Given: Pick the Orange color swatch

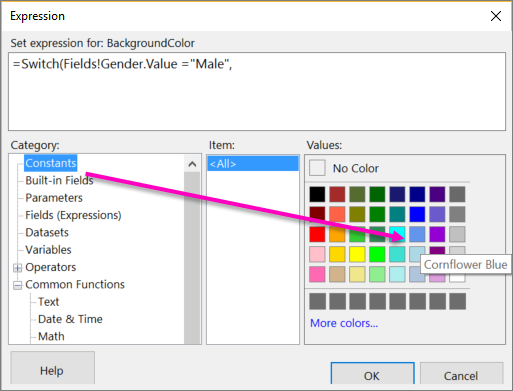Looking at the screenshot, I should 337,234.
